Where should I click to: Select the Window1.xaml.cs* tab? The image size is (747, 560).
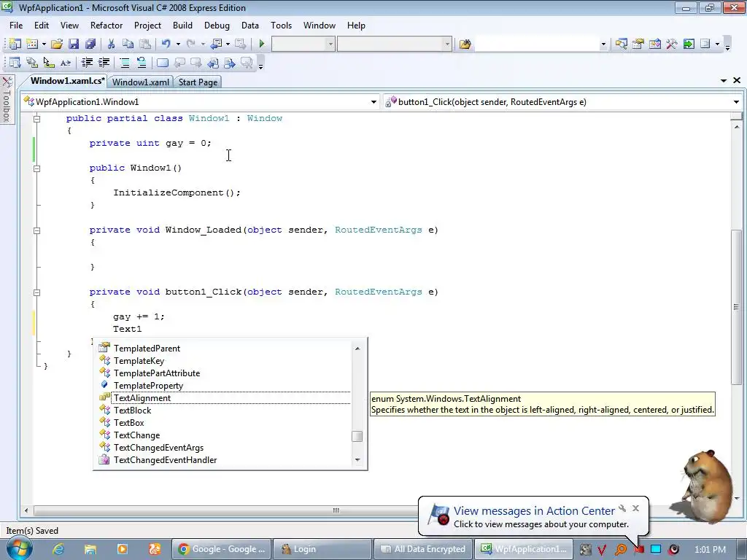point(67,81)
